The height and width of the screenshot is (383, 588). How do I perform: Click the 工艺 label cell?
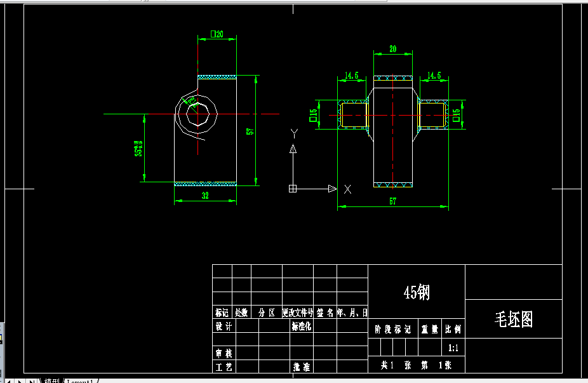pos(224,367)
